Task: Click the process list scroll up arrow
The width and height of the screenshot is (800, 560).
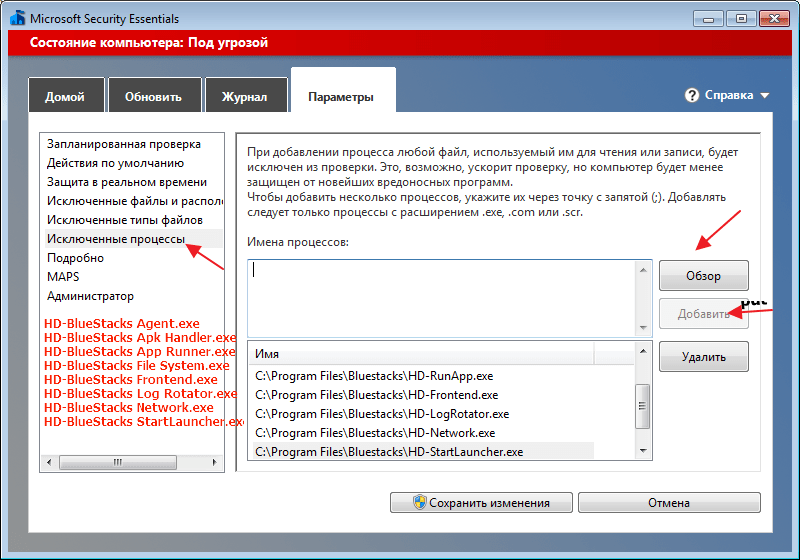Action: point(643,351)
